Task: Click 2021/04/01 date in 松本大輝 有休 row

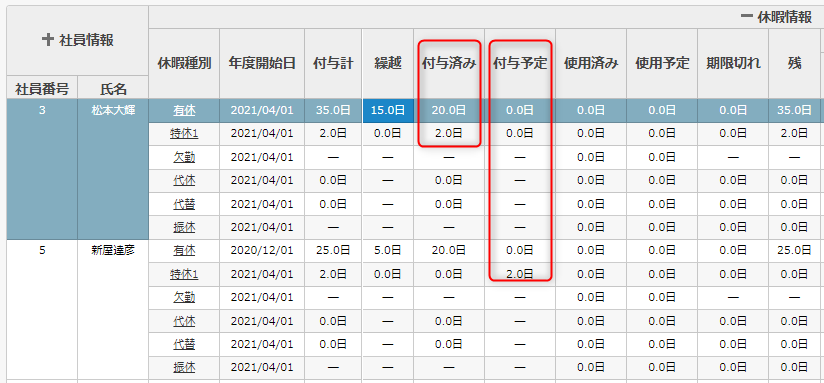Action: click(x=262, y=111)
